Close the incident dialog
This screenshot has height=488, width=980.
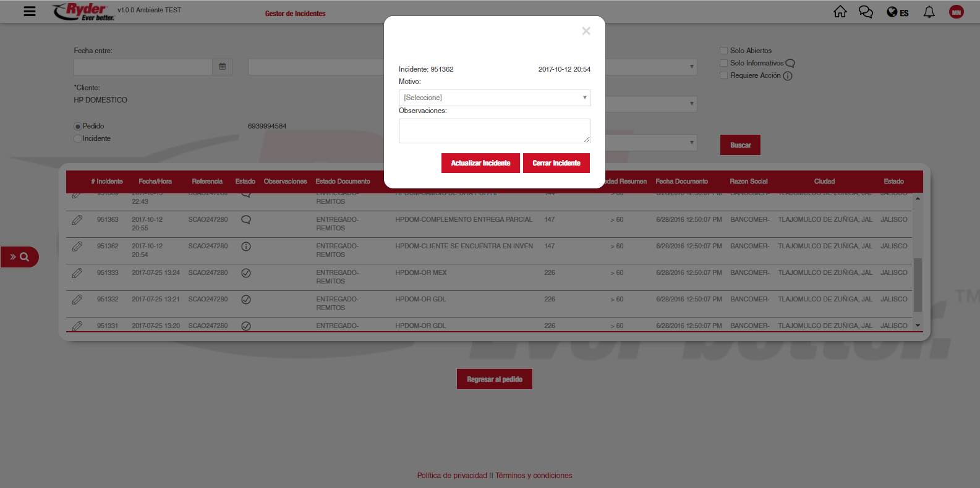[x=586, y=31]
